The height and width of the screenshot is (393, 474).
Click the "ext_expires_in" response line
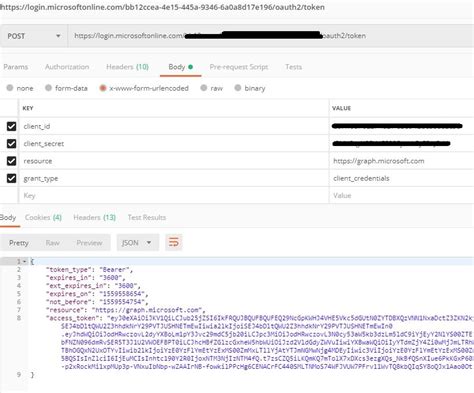(x=93, y=285)
